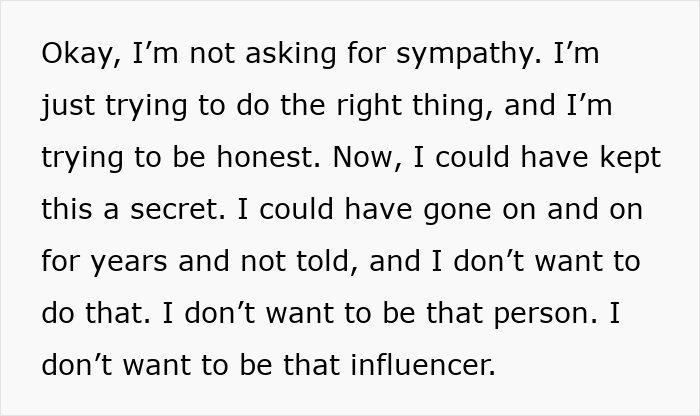Viewport: 700px width, 416px height.
Task: Click the 'I'm' ending the first line
Action: (x=580, y=54)
